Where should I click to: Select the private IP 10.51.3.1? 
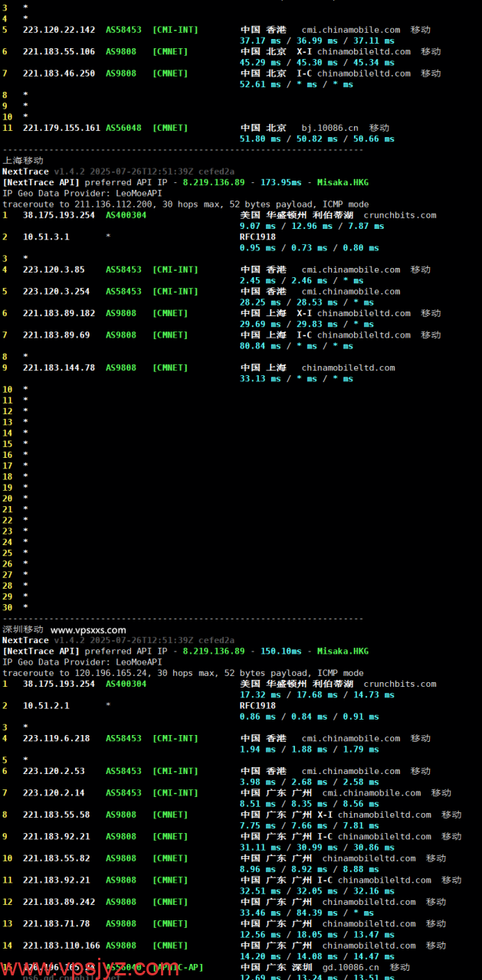[x=46, y=237]
